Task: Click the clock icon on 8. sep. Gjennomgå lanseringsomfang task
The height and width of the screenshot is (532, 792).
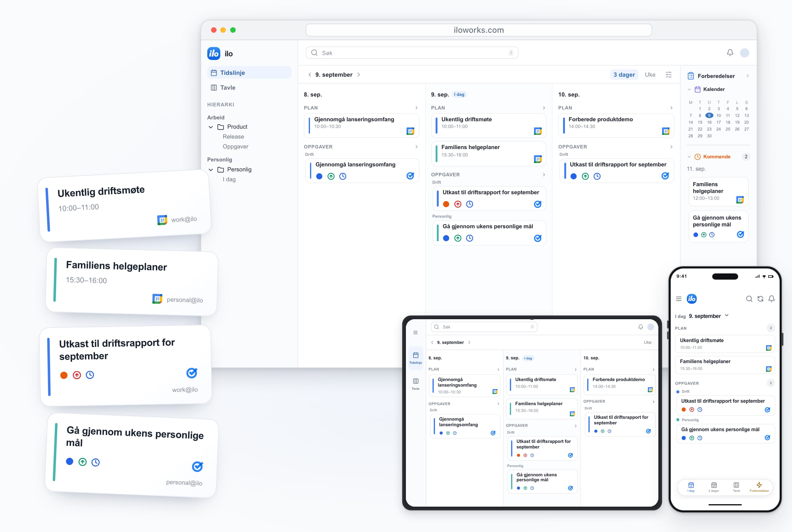Action: coord(343,176)
